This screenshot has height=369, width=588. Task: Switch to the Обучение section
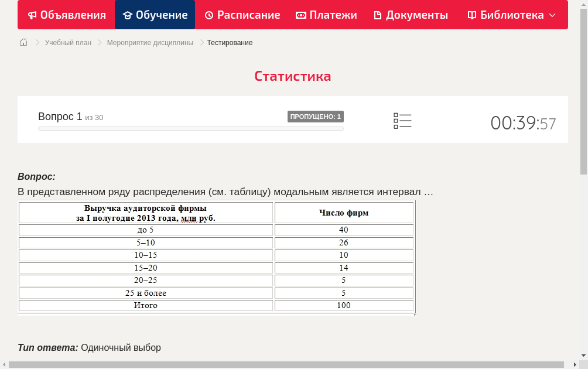[155, 15]
